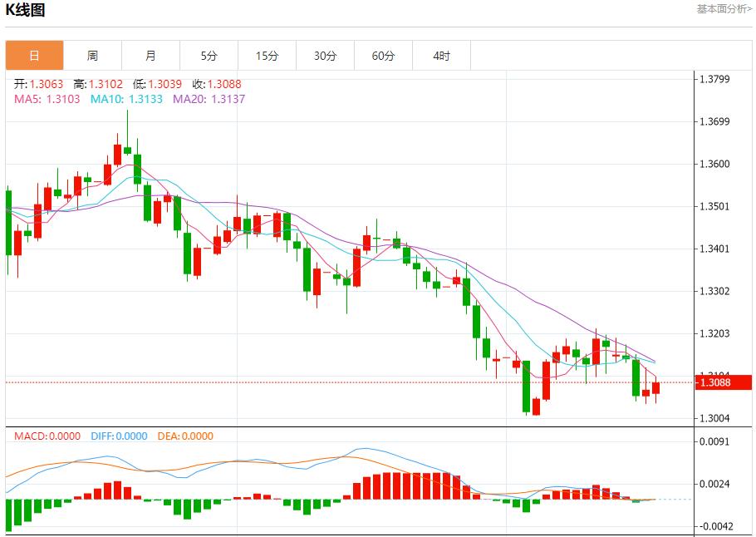Switch to the 4时 four-hour tab

(441, 56)
